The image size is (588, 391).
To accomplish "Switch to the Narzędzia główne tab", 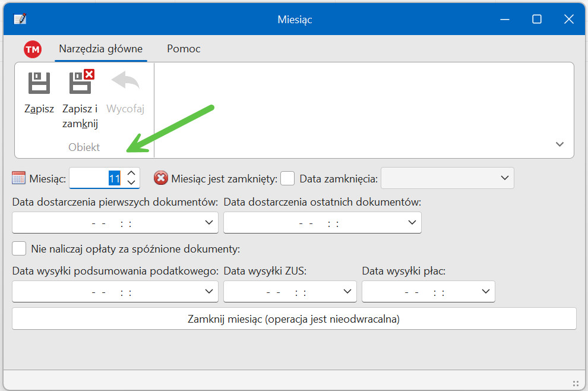I will (100, 49).
